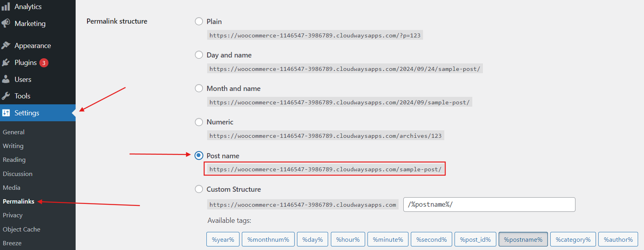The image size is (644, 250).
Task: Go to Reading settings submenu
Action: click(x=14, y=160)
